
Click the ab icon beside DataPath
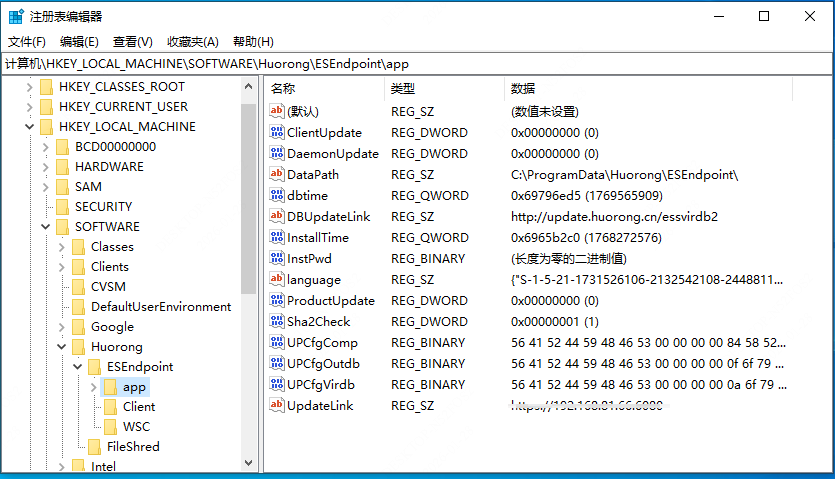pos(276,174)
